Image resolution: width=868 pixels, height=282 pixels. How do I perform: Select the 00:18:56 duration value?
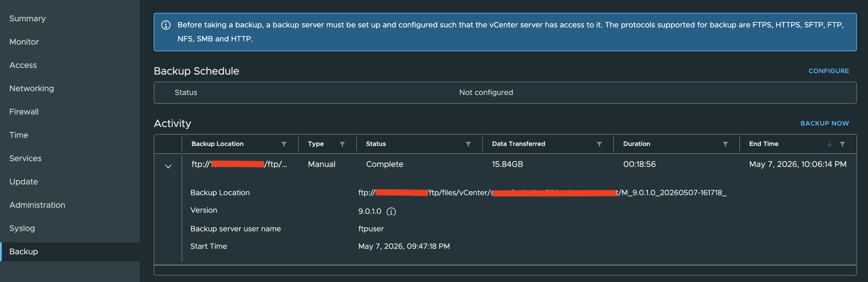[639, 164]
